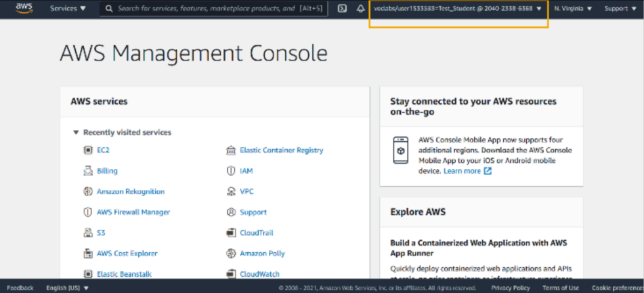Open the CloudTrail link
This screenshot has width=644, height=293.
point(257,233)
